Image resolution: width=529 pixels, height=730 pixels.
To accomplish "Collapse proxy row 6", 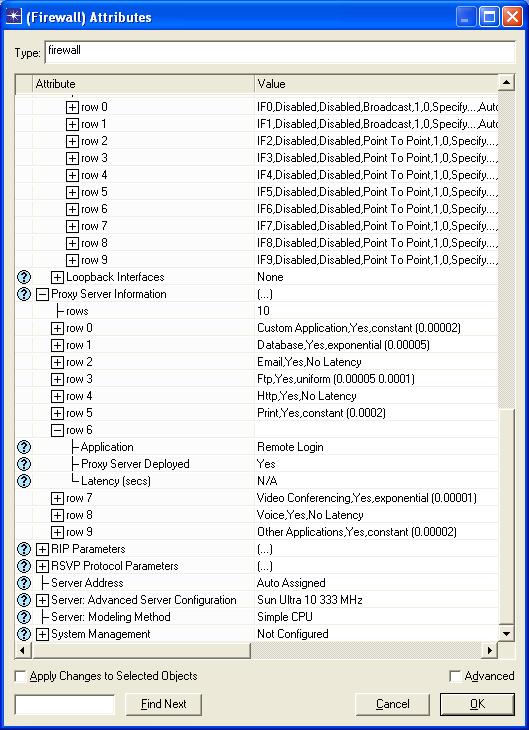I will pyautogui.click(x=57, y=431).
